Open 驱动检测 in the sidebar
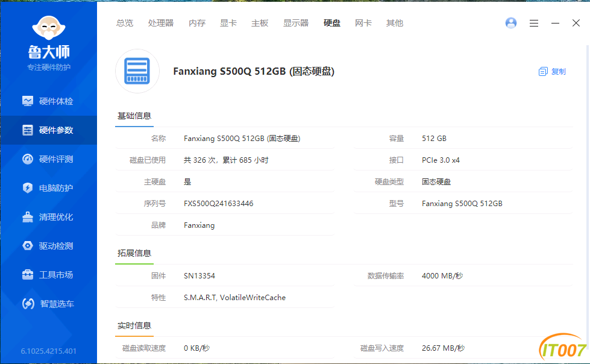590x364 pixels. click(48, 246)
